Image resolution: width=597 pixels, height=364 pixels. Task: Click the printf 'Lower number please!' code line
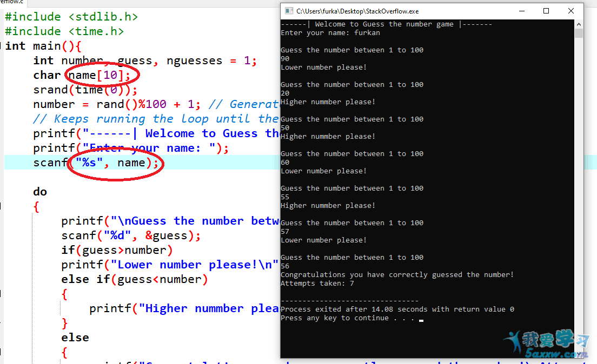(x=170, y=265)
